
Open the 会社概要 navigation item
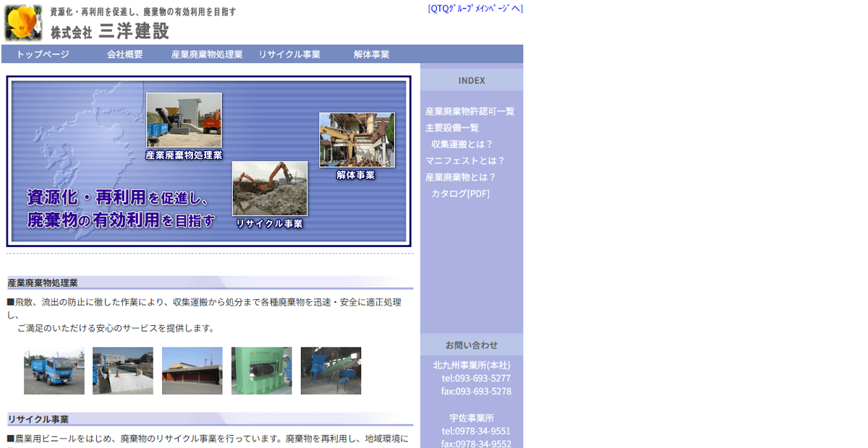click(x=124, y=53)
